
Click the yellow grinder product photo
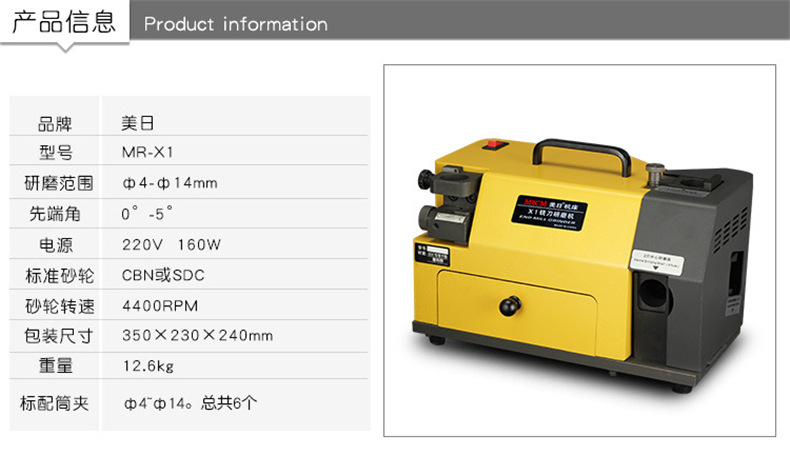[579, 250]
